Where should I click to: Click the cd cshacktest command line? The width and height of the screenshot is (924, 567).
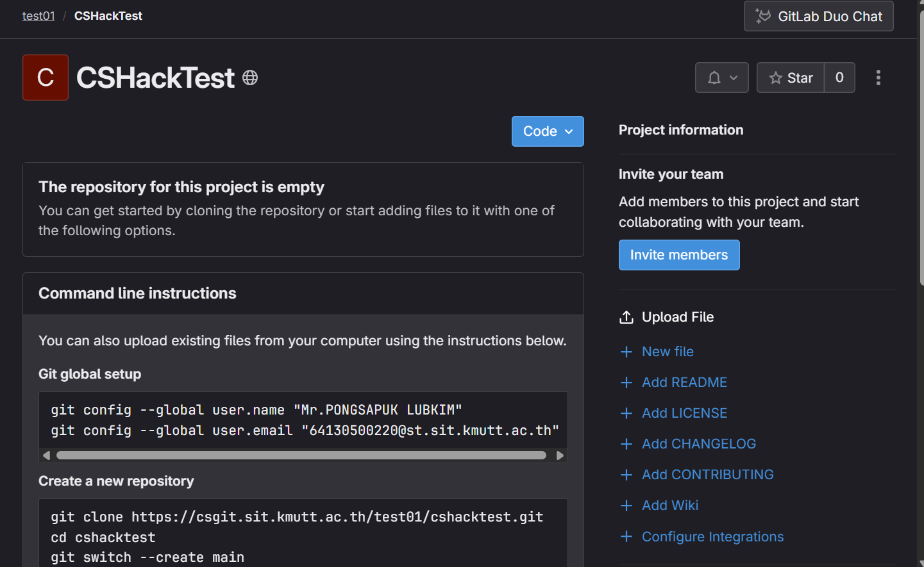(103, 538)
